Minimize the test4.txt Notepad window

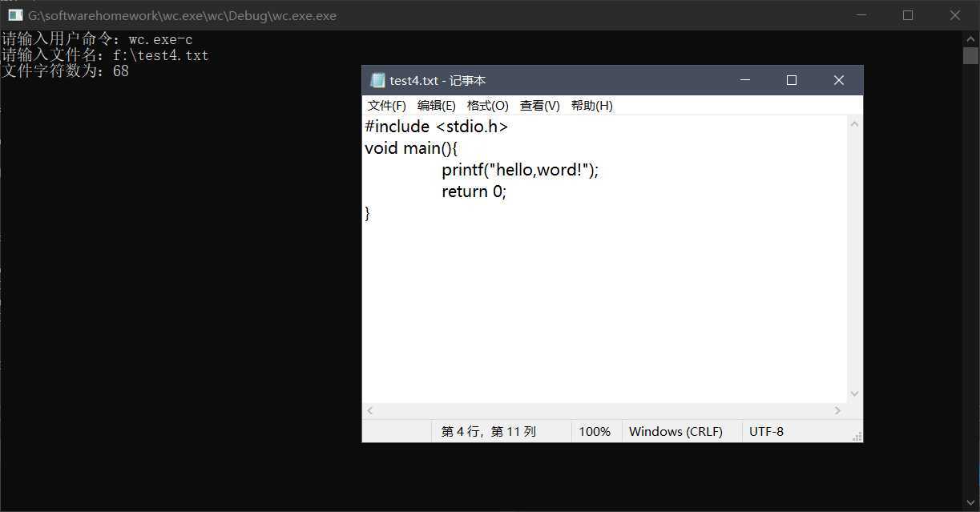(745, 80)
